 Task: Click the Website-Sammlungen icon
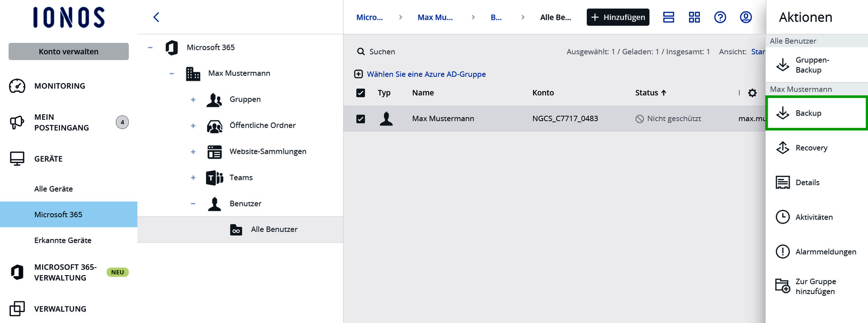click(214, 152)
